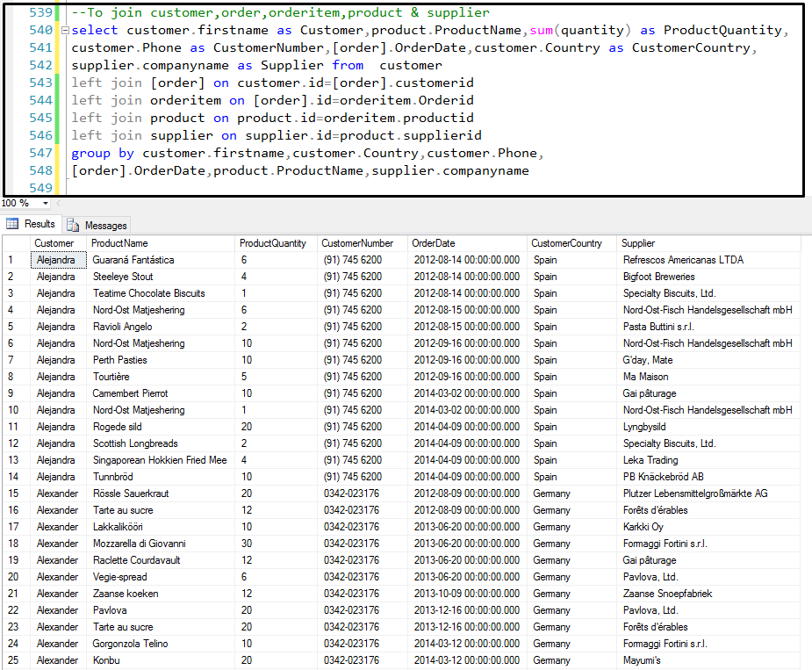This screenshot has width=812, height=670.
Task: Place cursor on comment line 539 in editor
Action: tap(280, 12)
